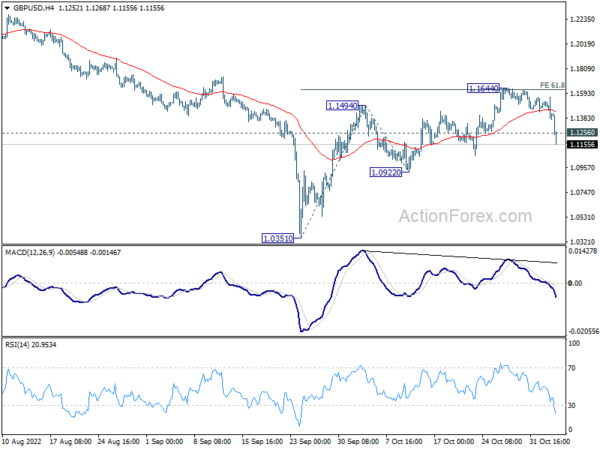Select the 1.14940 price label
Screen dimensions: 600x450
(x=342, y=105)
